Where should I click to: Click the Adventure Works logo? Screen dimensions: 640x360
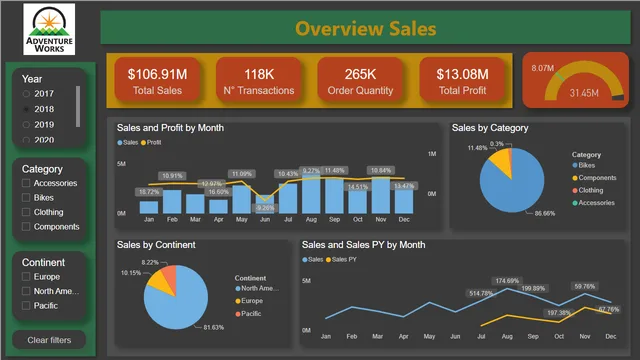(x=49, y=29)
